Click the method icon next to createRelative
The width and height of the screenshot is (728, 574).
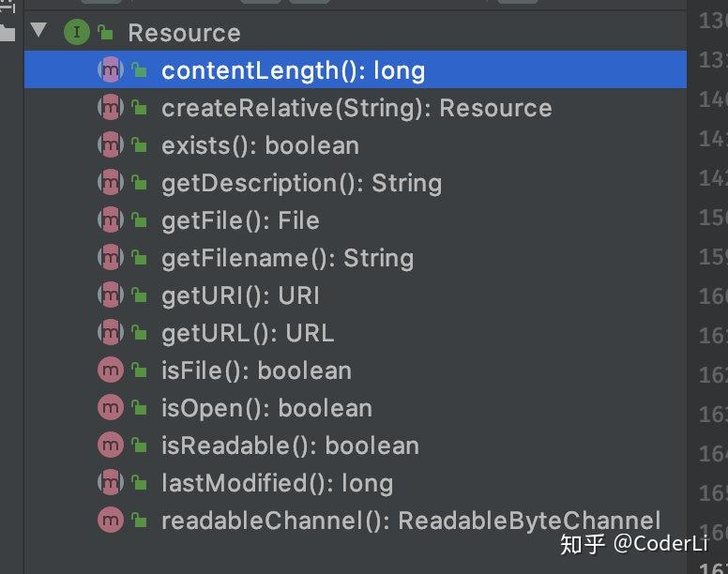click(111, 108)
